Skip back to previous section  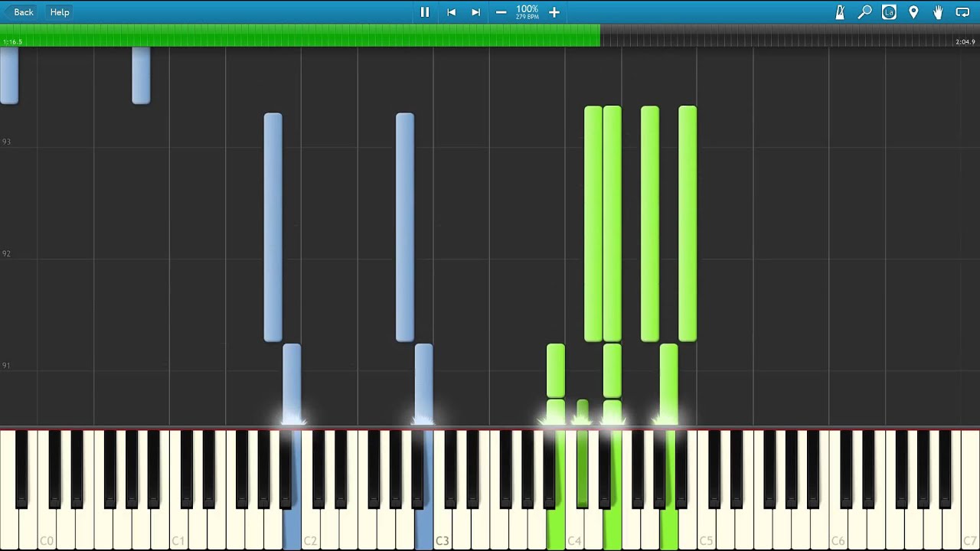click(451, 12)
